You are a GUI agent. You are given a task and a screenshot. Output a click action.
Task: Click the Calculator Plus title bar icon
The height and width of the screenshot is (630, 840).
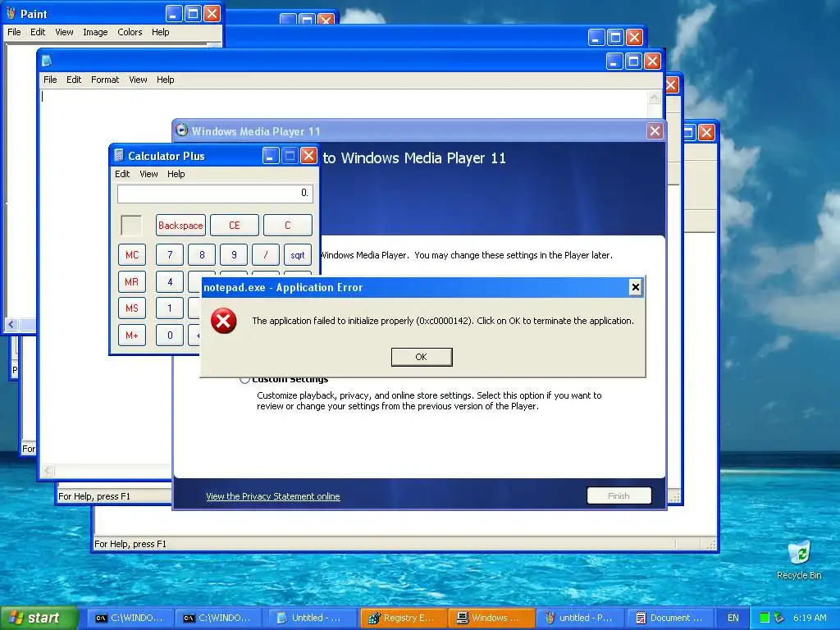pyautogui.click(x=119, y=156)
